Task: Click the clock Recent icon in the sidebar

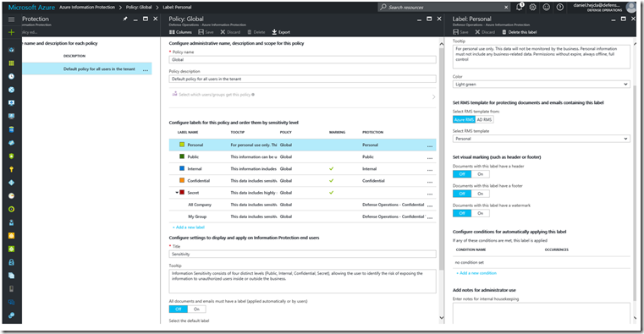Action: click(x=12, y=76)
